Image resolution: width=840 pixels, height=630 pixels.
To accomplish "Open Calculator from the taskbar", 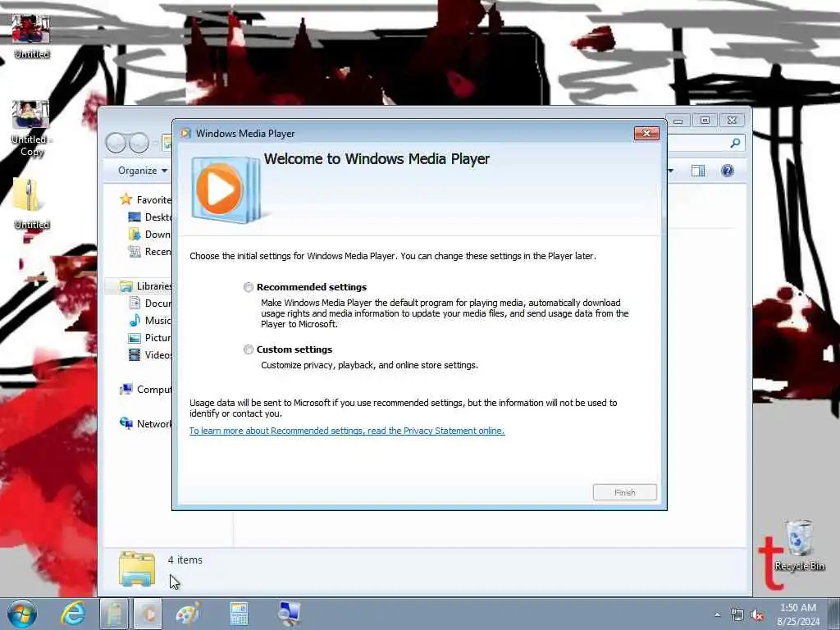I will (239, 614).
